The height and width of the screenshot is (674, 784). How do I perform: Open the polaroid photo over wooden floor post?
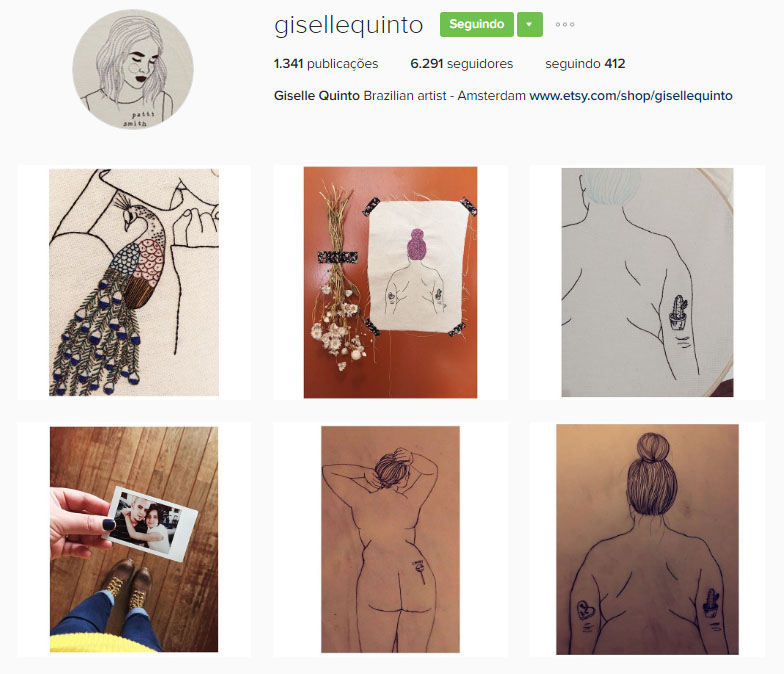pyautogui.click(x=134, y=540)
